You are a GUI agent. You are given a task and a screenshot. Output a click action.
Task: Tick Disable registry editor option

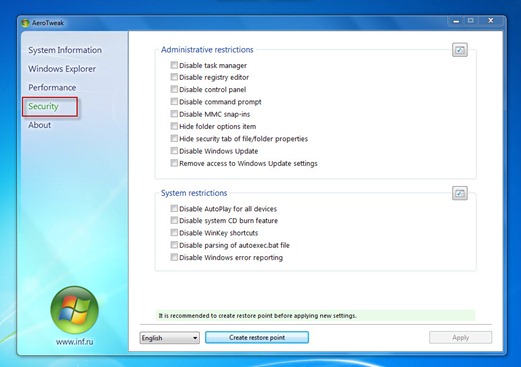tap(174, 77)
